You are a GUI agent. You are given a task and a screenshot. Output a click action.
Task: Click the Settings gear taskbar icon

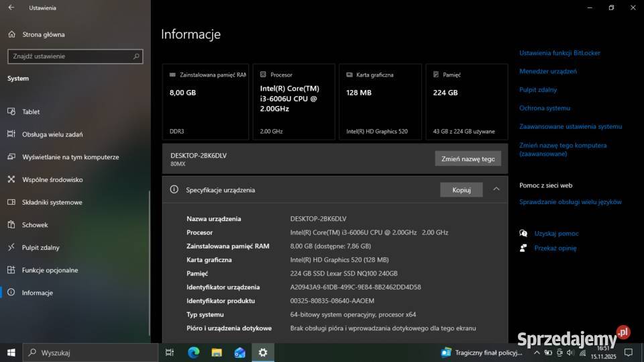pos(263,353)
